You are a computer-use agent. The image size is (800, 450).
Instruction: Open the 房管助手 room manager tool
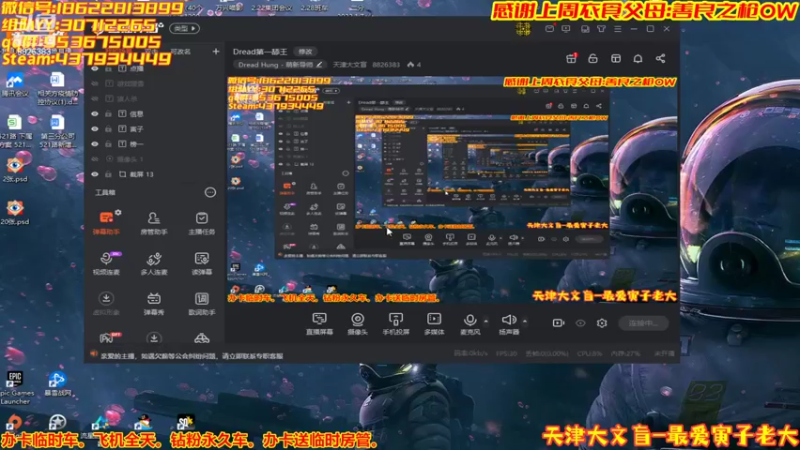click(x=154, y=223)
